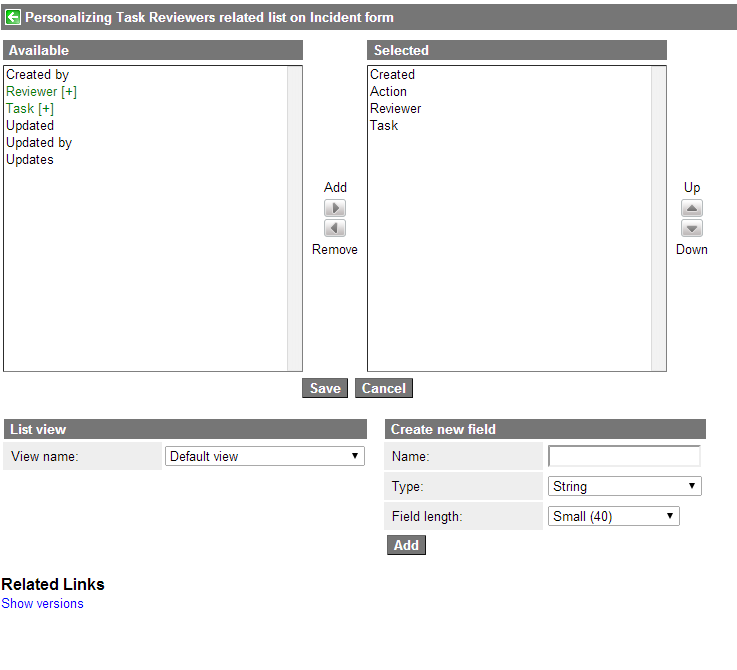Select Updated in Available list
Image resolution: width=737 pixels, height=670 pixels.
click(x=146, y=126)
